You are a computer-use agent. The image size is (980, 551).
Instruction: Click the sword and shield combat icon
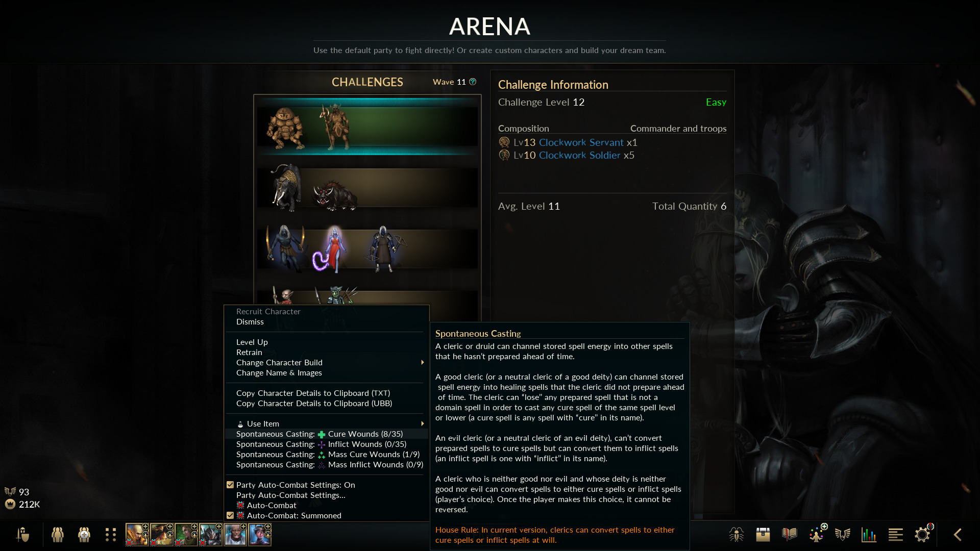(22, 535)
